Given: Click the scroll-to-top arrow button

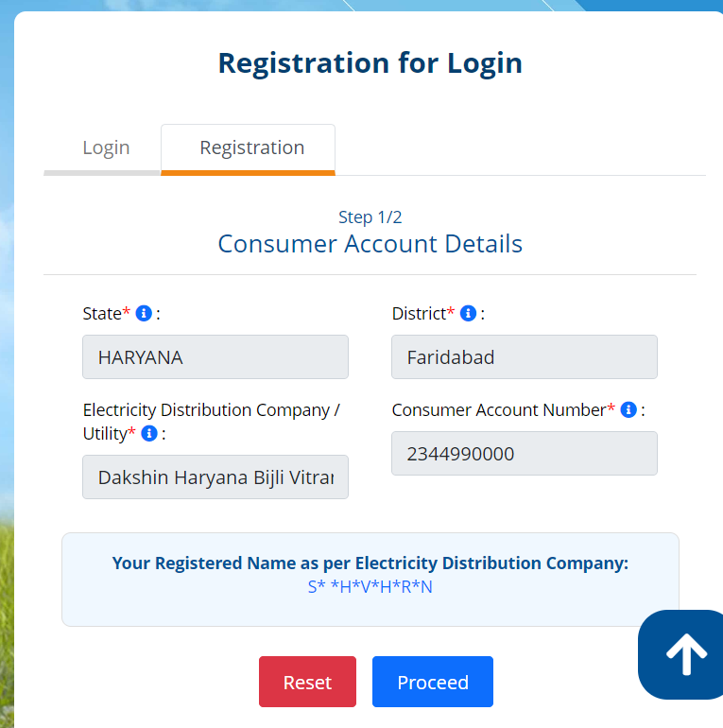Looking at the screenshot, I should click(681, 654).
